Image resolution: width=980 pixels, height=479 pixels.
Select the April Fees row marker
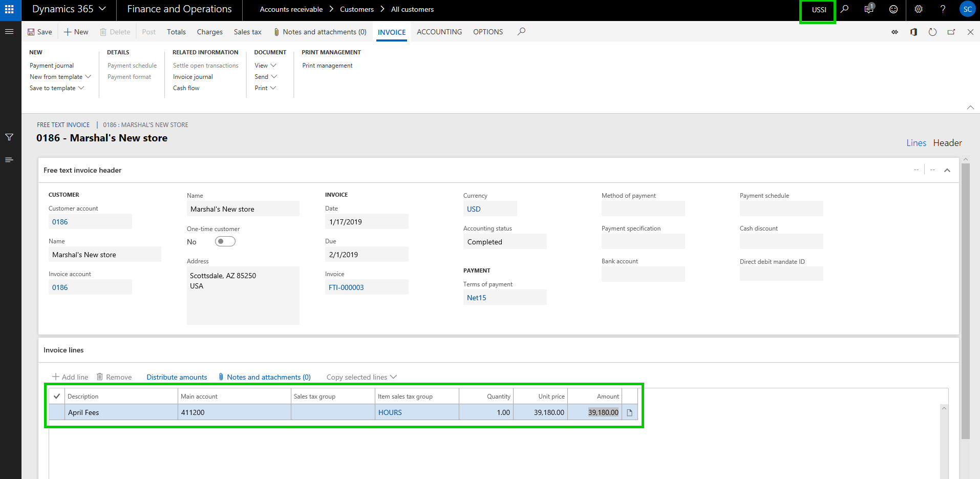tap(57, 412)
